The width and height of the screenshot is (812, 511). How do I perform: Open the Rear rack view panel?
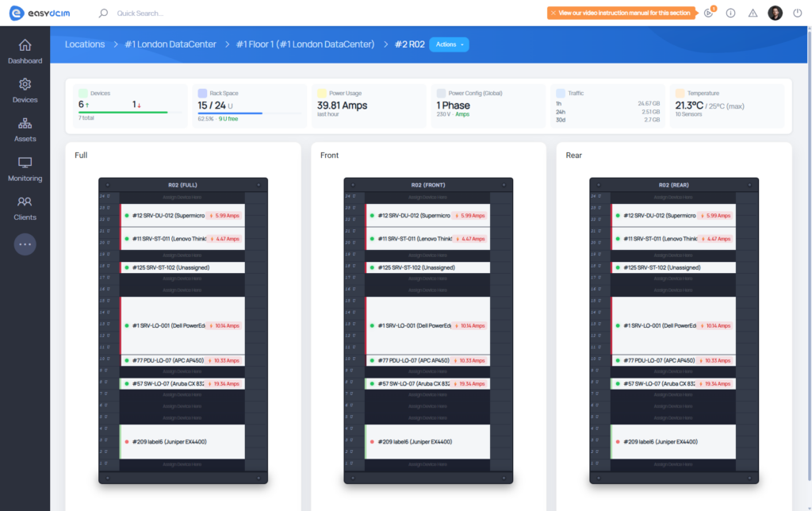573,156
